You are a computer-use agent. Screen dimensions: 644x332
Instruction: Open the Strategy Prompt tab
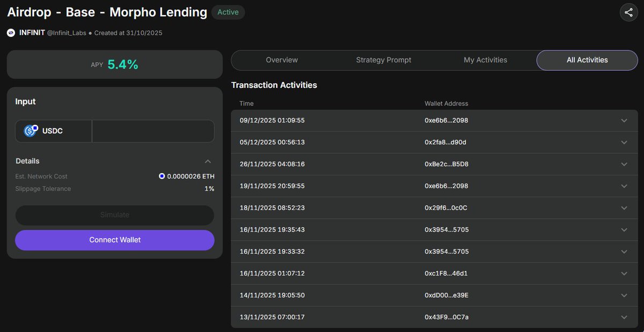[384, 60]
